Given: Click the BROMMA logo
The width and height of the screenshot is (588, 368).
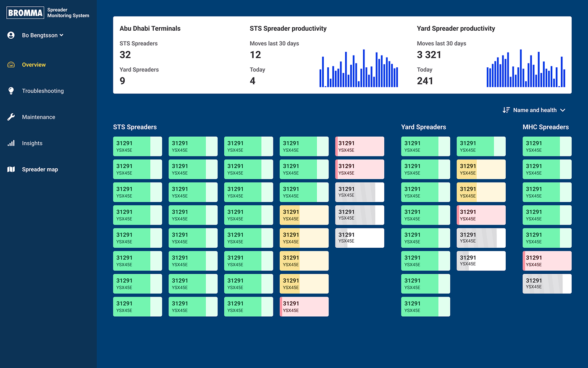Looking at the screenshot, I should [25, 13].
